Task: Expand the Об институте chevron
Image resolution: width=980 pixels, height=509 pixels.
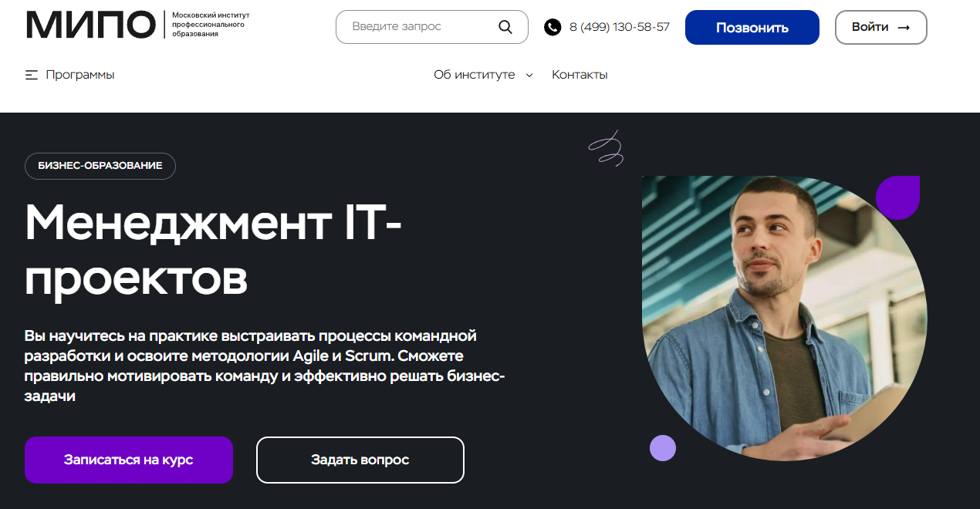Action: tap(529, 76)
